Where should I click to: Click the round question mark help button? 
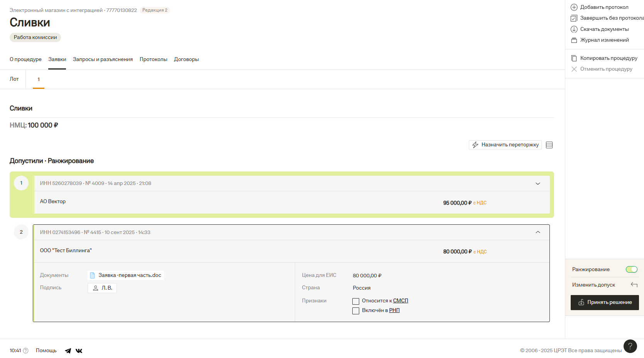(630, 346)
